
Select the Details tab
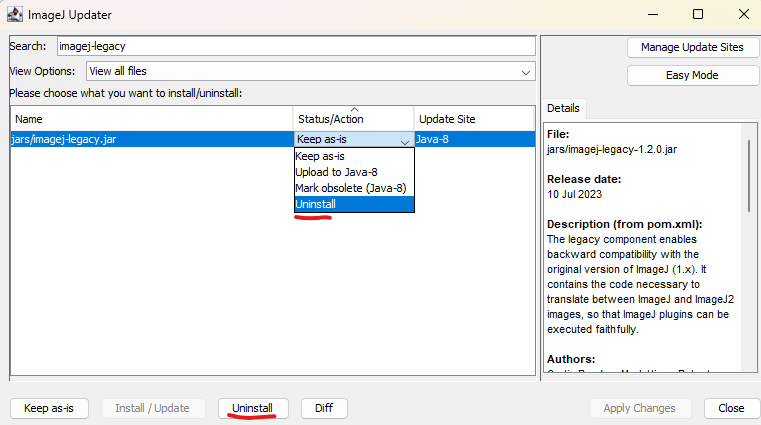pyautogui.click(x=563, y=108)
